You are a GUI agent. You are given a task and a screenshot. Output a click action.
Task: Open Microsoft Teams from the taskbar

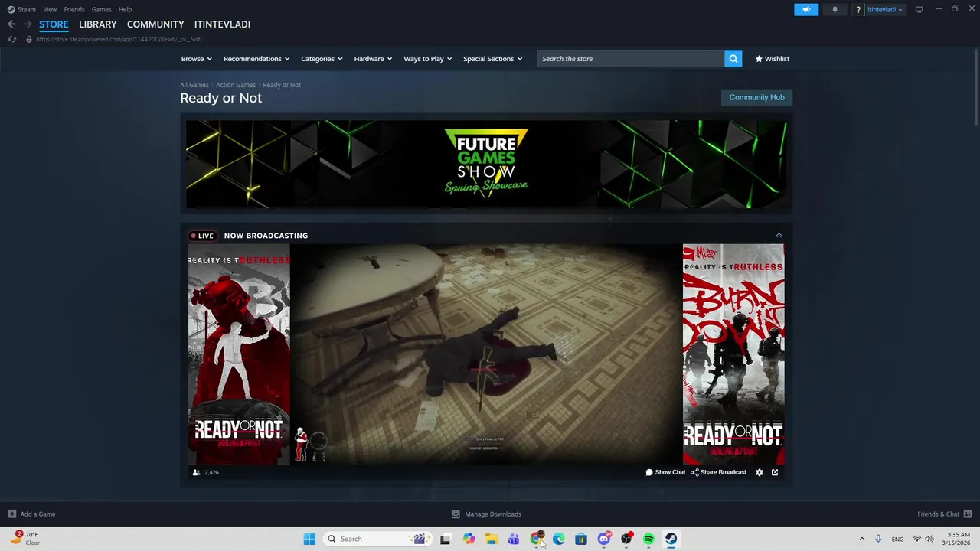(x=513, y=539)
